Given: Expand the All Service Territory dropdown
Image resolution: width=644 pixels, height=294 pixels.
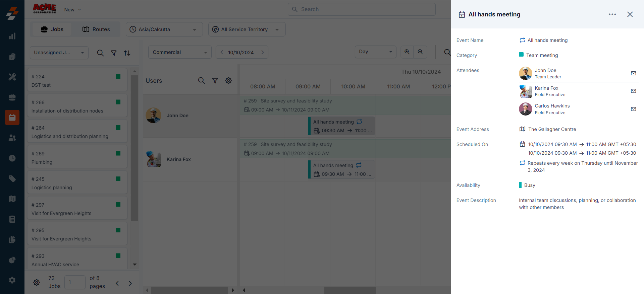Looking at the screenshot, I should coord(247,29).
